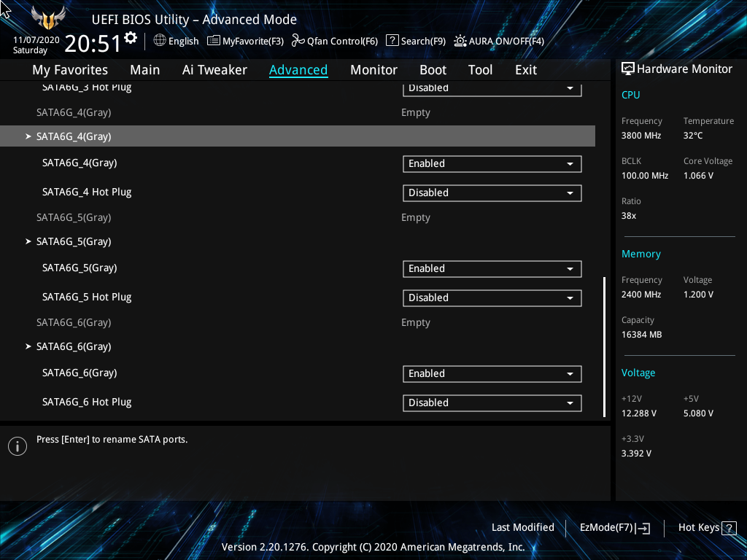Toggle AURA ON/OFF lighting icon
This screenshot has width=747, height=560.
(x=460, y=41)
